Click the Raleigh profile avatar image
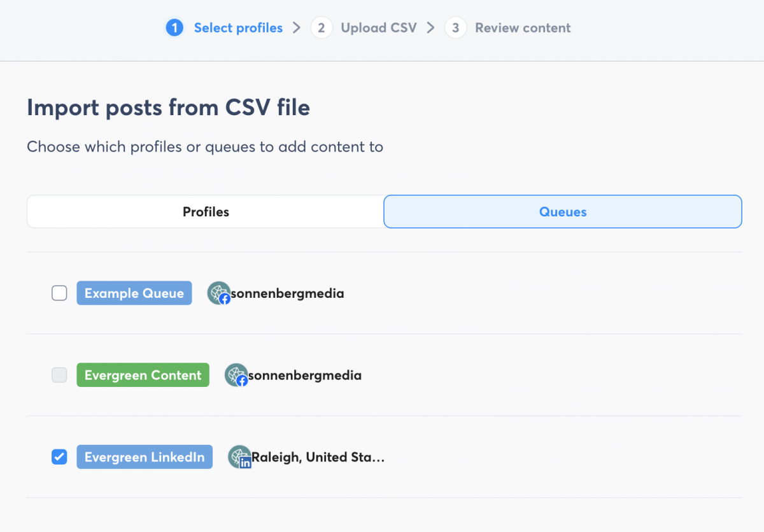The image size is (764, 532). tap(238, 456)
